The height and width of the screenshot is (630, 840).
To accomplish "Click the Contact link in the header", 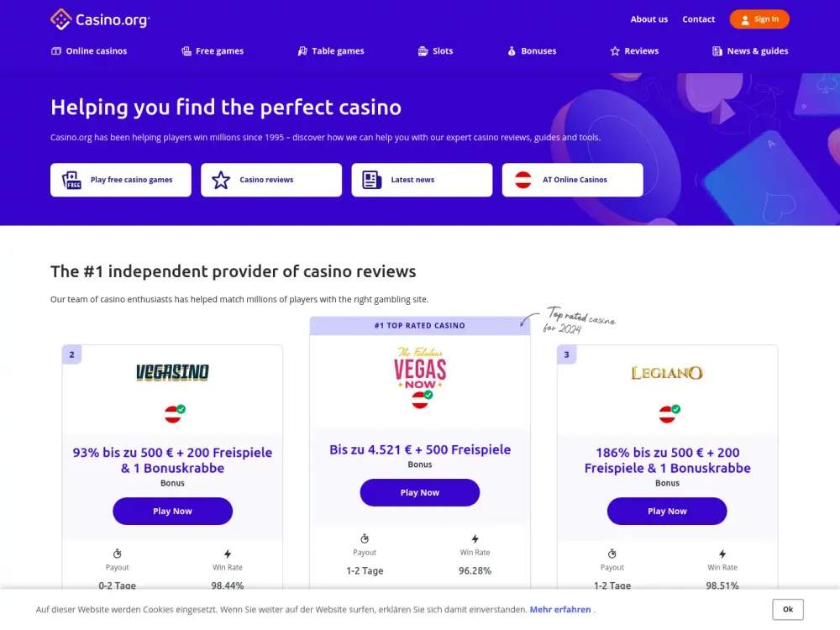I will [698, 18].
